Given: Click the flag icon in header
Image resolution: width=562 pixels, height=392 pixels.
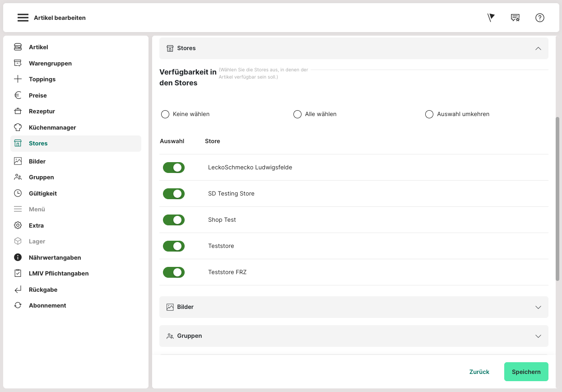Looking at the screenshot, I should click(491, 18).
